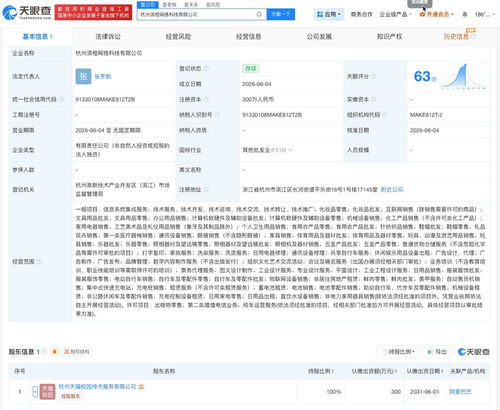Click the info icon beside 注册地址
Screen dimensions: 500x410
tap(206, 189)
